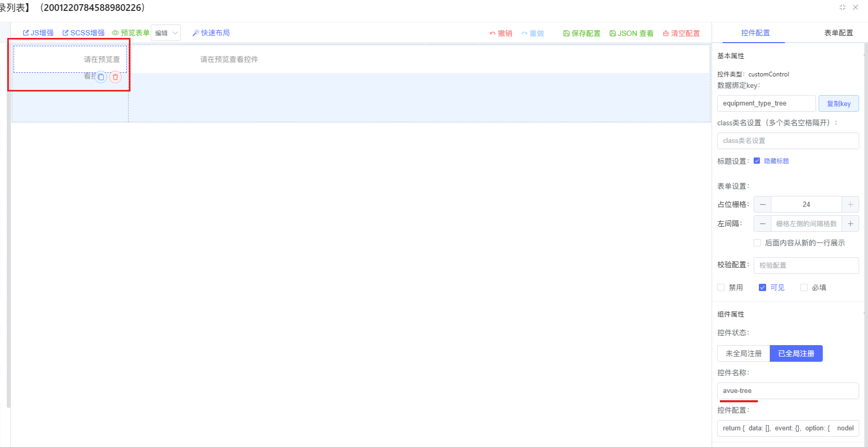The image size is (868, 447).
Task: Click 清空配置 to clear configuration
Action: click(681, 33)
